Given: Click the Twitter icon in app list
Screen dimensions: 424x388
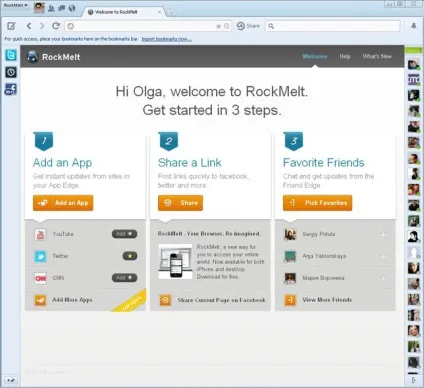Looking at the screenshot, I should point(41,256).
